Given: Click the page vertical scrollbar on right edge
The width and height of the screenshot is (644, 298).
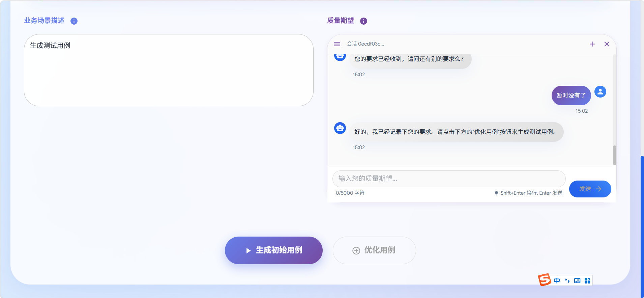Looking at the screenshot, I should (642, 226).
